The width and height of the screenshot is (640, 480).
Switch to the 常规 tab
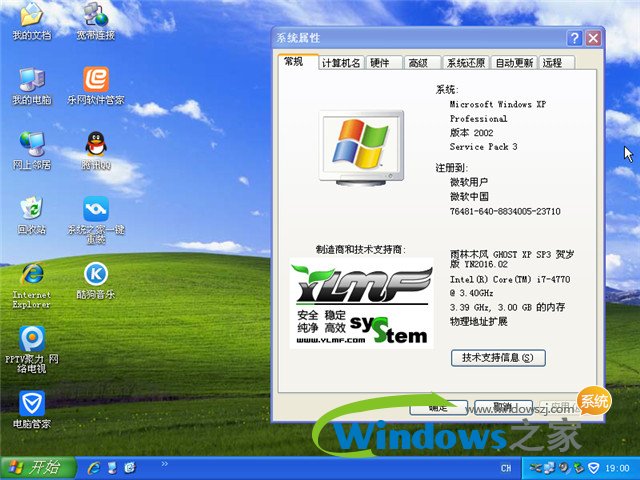[x=298, y=62]
